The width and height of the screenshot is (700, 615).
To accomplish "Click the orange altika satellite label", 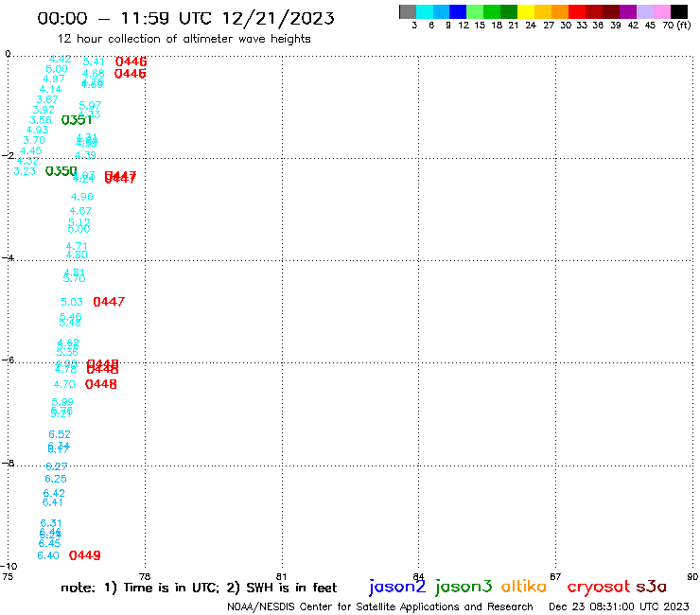I will point(523,587).
